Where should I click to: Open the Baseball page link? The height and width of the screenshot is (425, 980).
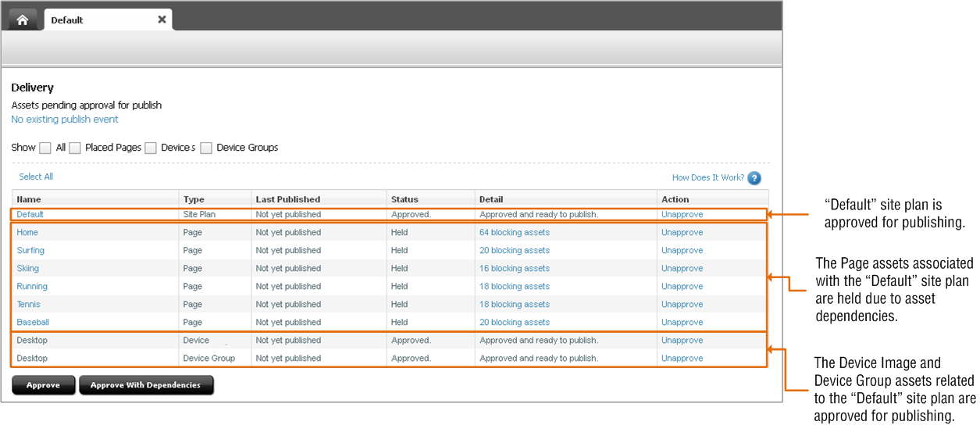[x=33, y=322]
